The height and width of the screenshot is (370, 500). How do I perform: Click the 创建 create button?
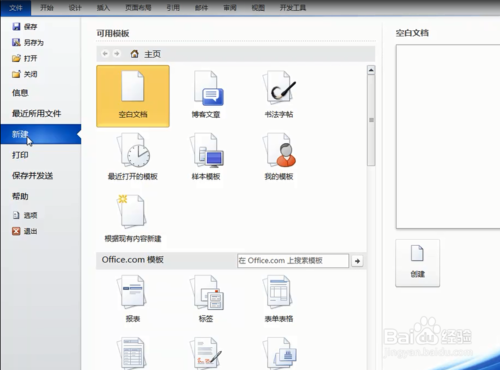[417, 263]
